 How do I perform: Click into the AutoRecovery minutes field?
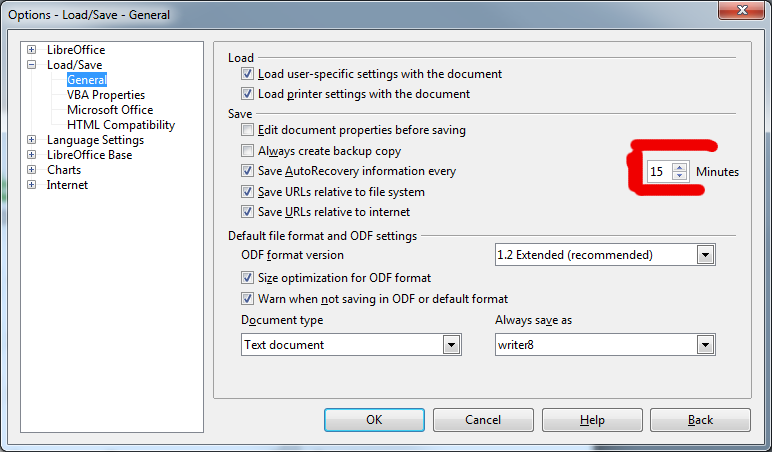658,172
